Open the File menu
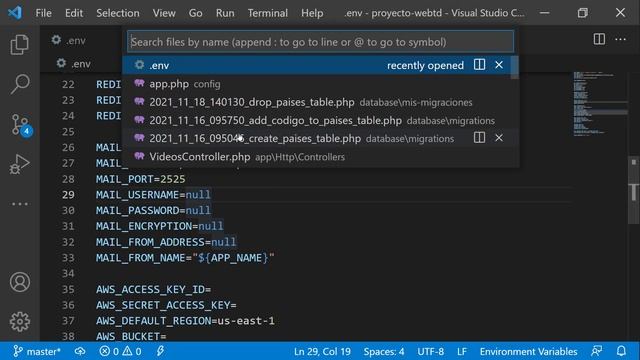Viewport: 640px width, 360px height. click(43, 13)
